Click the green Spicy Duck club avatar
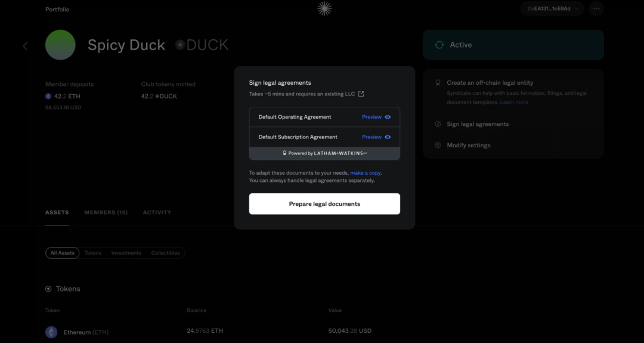The width and height of the screenshot is (644, 343). tap(60, 45)
